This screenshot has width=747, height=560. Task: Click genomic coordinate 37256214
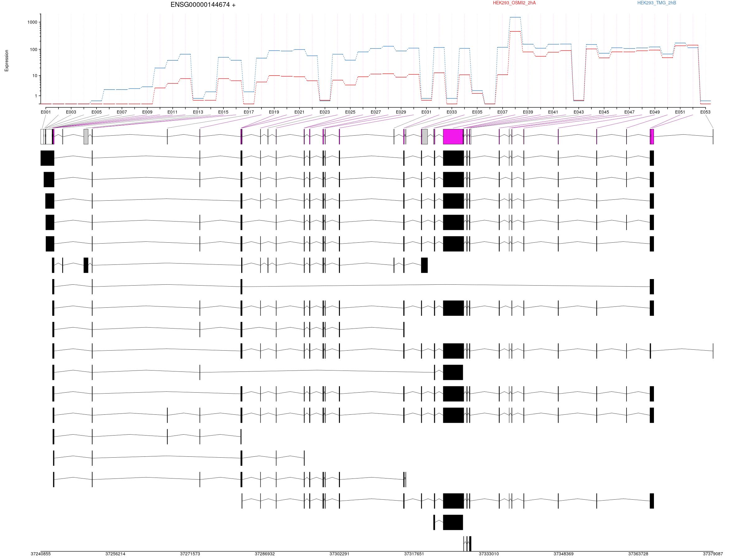[x=115, y=554]
